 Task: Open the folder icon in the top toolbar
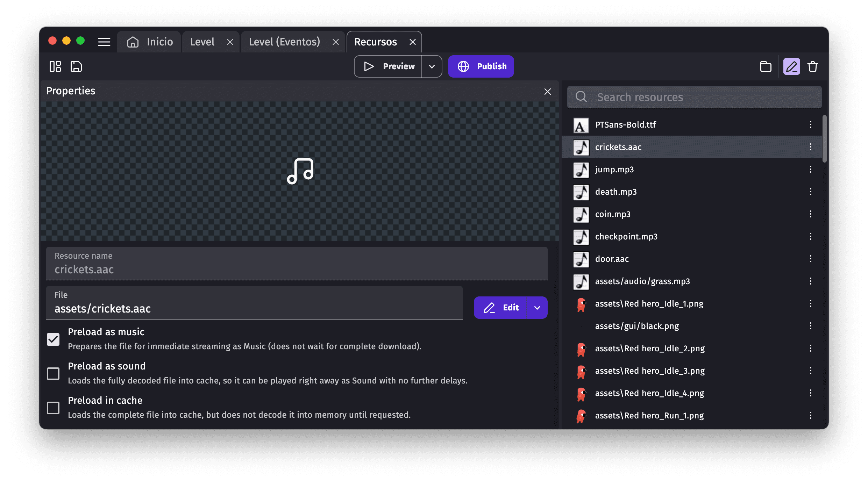point(766,66)
